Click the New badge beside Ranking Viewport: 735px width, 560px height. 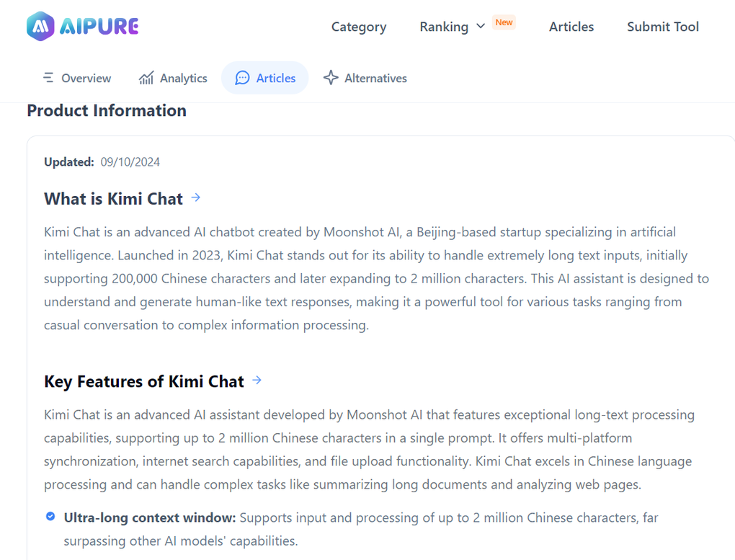[504, 22]
